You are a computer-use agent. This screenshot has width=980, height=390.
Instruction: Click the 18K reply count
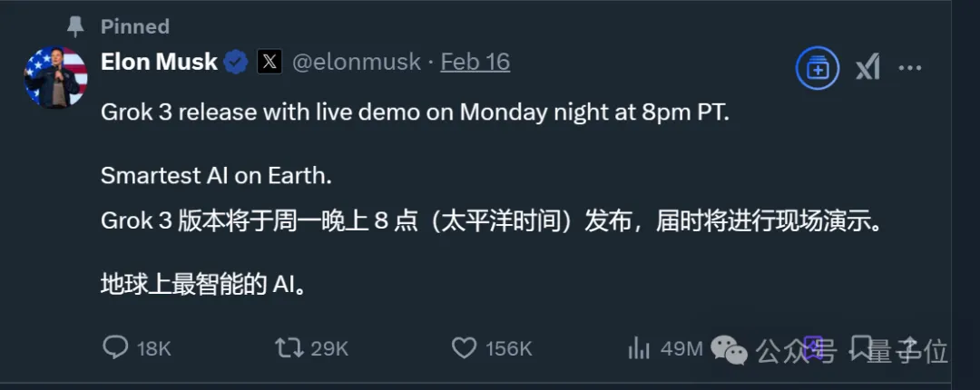pyautogui.click(x=153, y=347)
